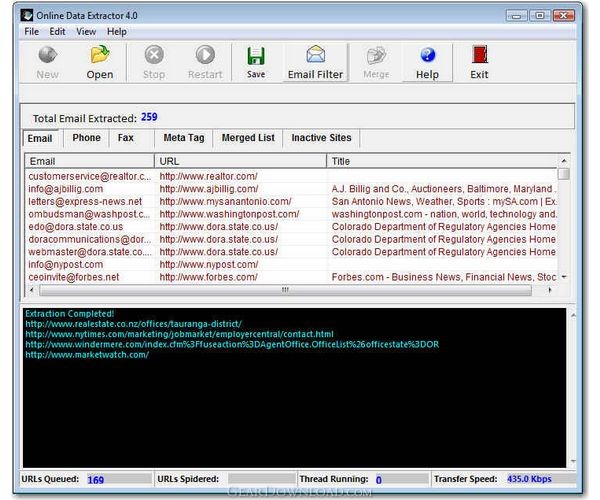Click the log panel's scroll down arrow
This screenshot has width=600, height=500.
[573, 462]
